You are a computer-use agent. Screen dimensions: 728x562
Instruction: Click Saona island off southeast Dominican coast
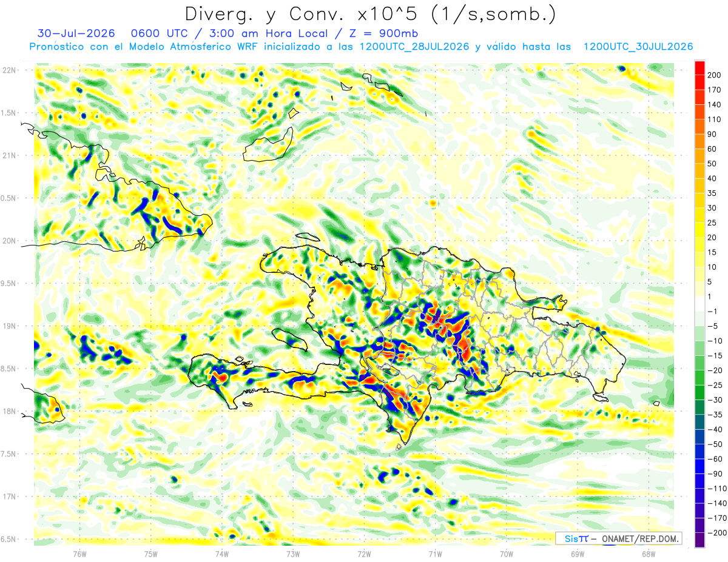pyautogui.click(x=600, y=398)
